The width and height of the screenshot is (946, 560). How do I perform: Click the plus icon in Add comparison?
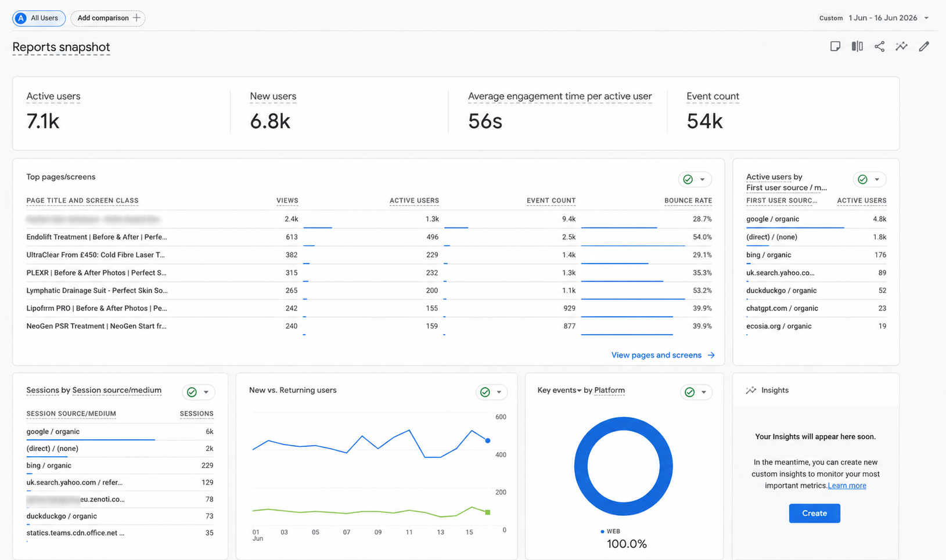136,18
